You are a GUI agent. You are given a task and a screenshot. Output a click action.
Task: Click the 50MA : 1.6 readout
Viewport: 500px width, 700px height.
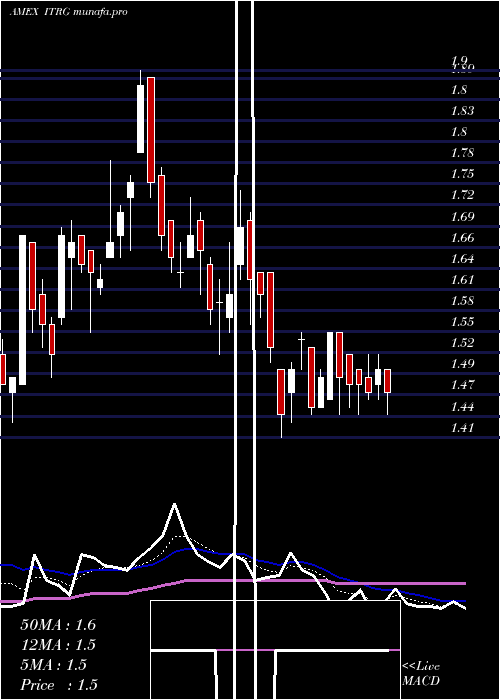58,625
